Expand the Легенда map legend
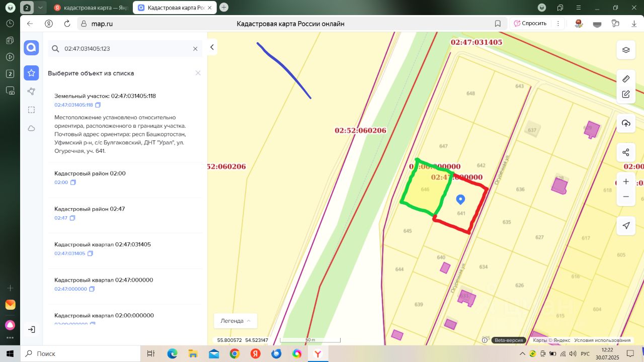This screenshot has width=644, height=362. pyautogui.click(x=235, y=321)
